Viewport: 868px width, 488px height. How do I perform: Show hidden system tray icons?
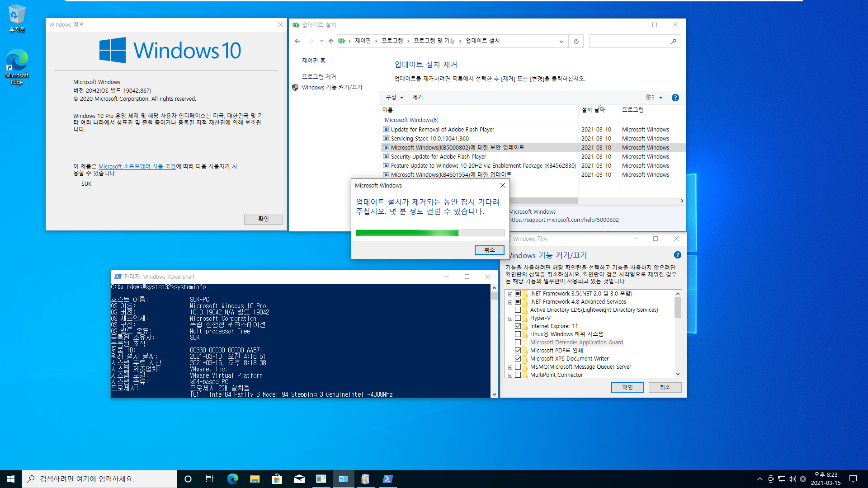759,479
